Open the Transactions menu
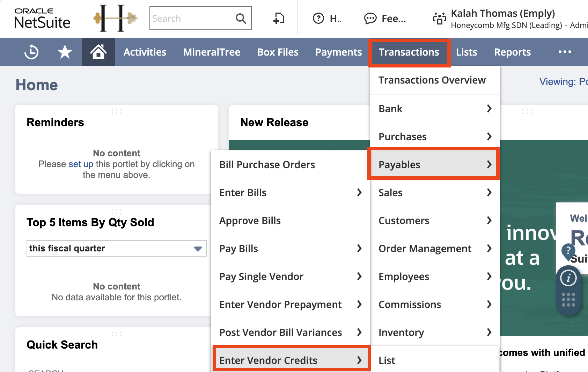588x372 pixels. point(409,52)
